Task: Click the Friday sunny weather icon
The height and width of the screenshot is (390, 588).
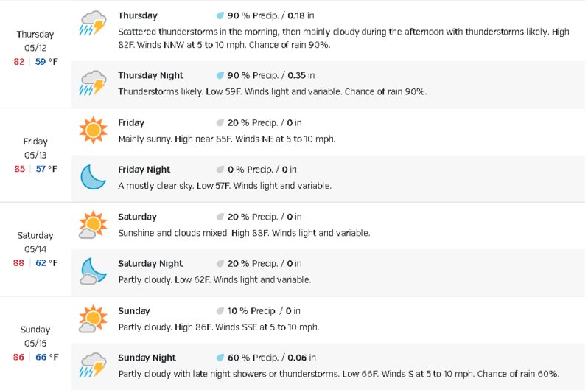Action: tap(93, 130)
